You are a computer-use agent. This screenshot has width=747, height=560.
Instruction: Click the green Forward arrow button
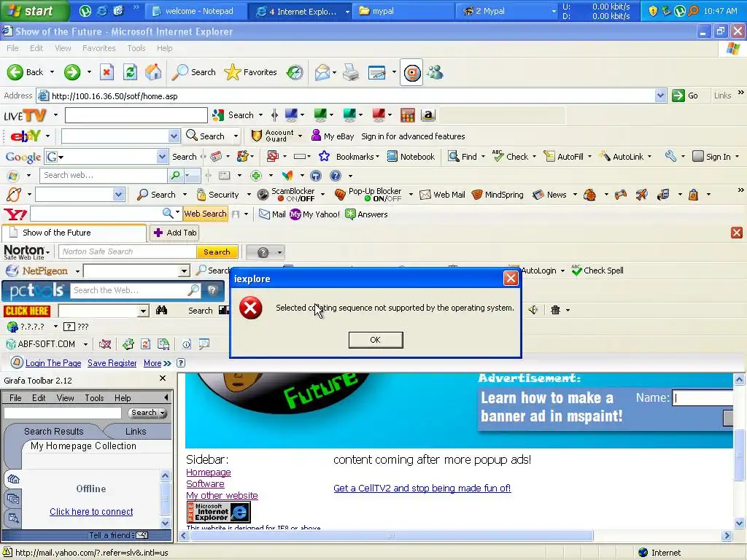pos(72,72)
